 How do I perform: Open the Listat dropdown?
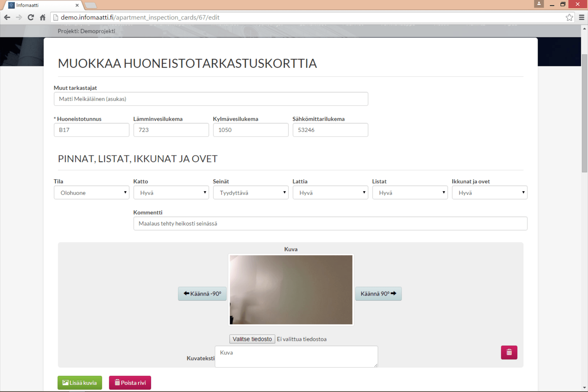point(410,193)
